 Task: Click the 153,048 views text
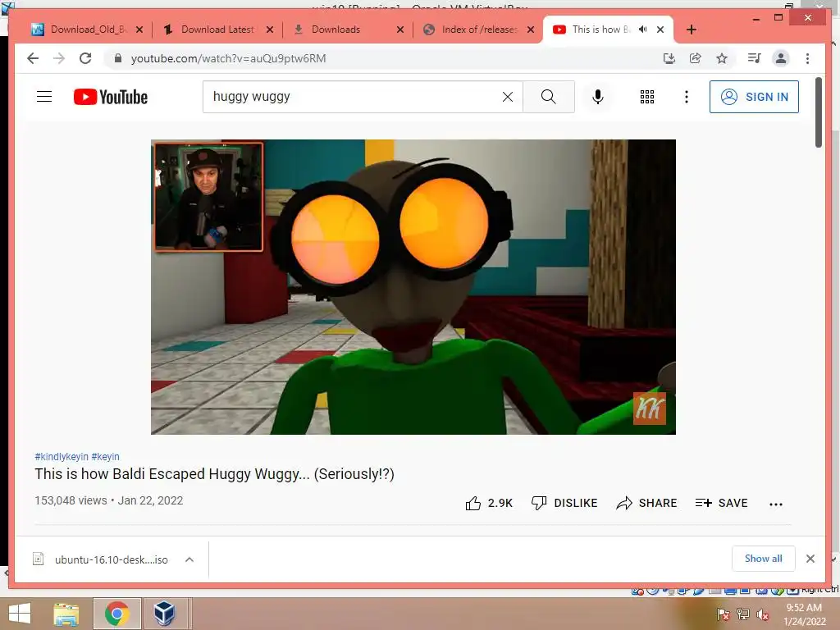point(71,500)
